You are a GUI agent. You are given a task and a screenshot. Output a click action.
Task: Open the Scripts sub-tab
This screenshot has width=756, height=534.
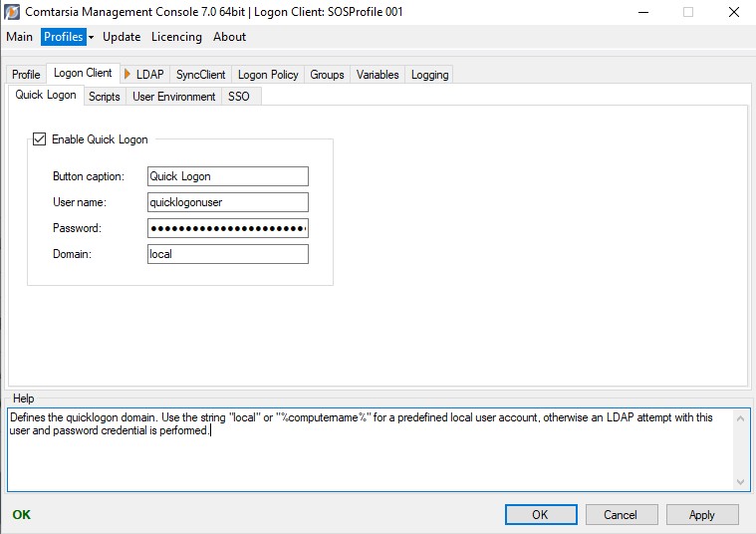tap(105, 96)
